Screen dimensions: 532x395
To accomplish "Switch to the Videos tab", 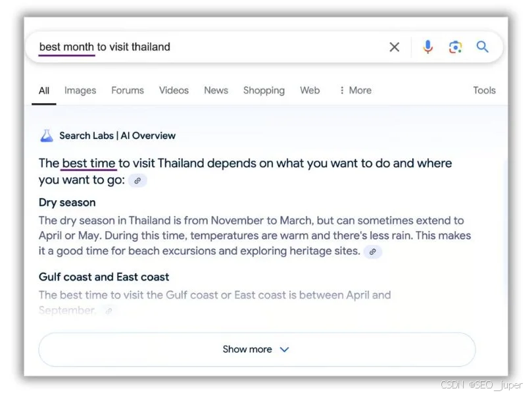I will [x=174, y=90].
